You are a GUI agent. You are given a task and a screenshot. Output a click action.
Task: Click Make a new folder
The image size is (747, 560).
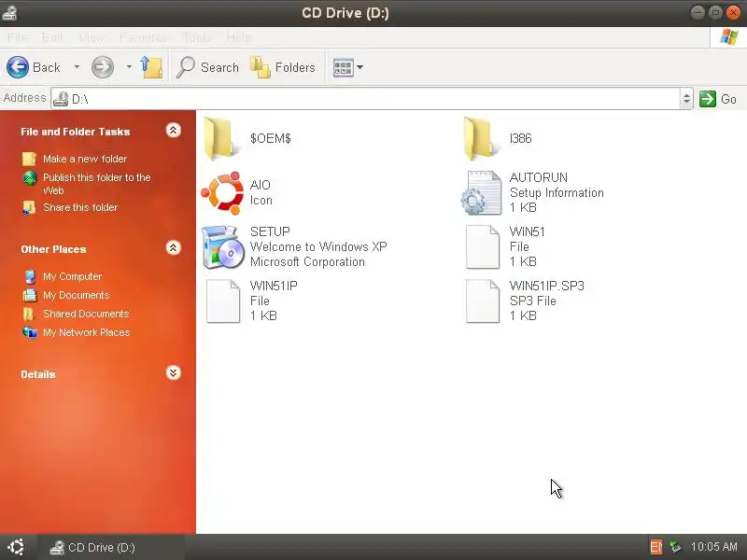tap(85, 159)
